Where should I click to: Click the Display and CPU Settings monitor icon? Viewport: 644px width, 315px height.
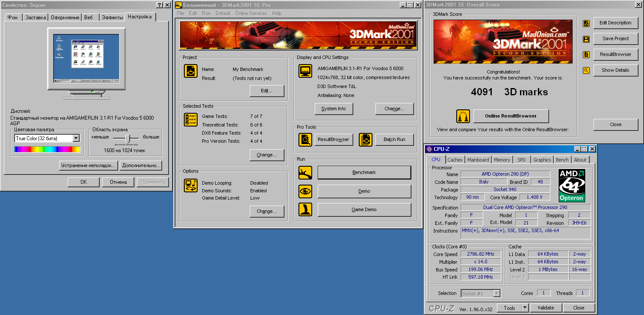(305, 71)
